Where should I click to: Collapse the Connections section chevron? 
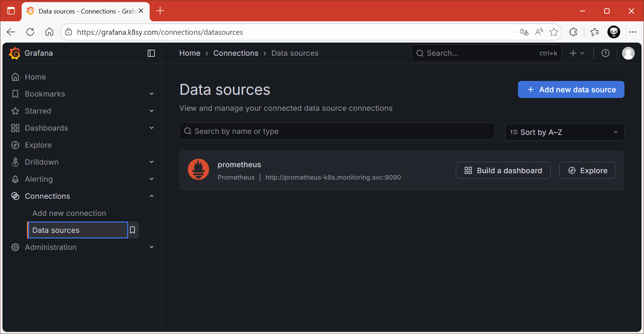[x=152, y=196]
